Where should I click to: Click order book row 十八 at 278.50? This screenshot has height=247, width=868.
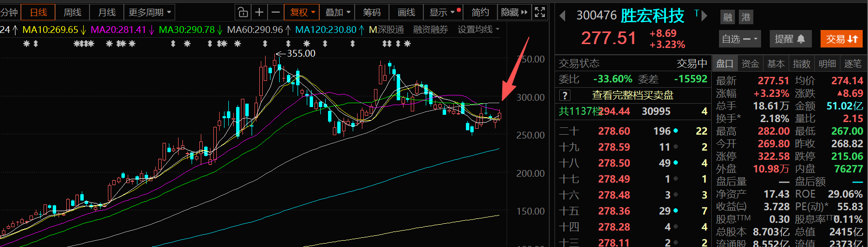pyautogui.click(x=633, y=163)
